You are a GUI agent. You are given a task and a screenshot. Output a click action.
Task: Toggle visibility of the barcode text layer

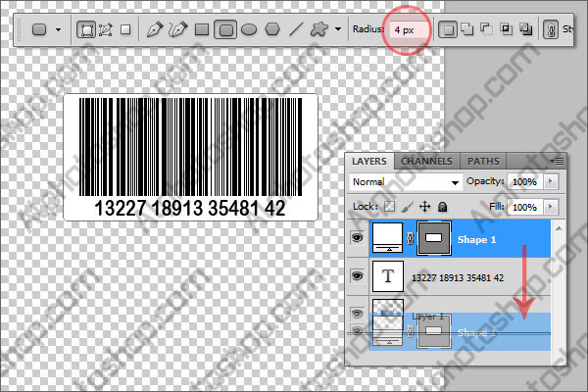tap(358, 276)
